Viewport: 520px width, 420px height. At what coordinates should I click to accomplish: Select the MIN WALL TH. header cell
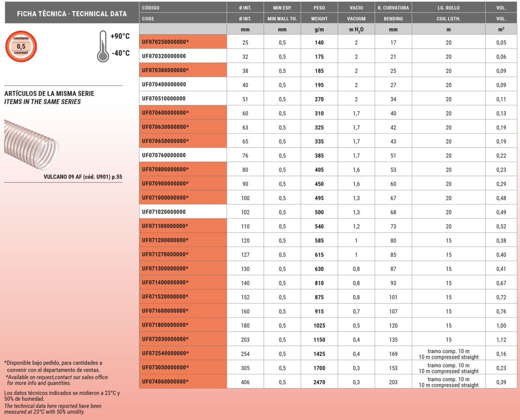(282, 19)
